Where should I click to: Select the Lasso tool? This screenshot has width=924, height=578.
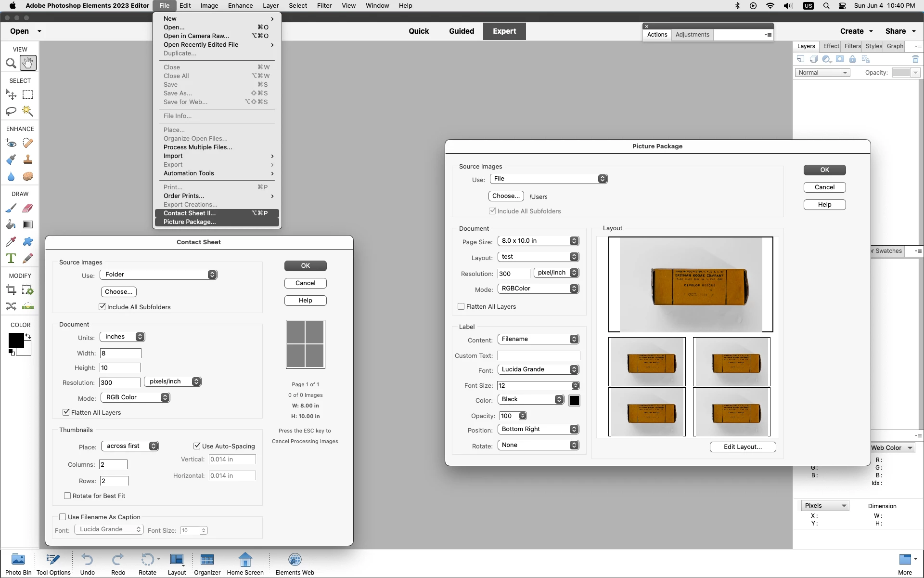(11, 111)
